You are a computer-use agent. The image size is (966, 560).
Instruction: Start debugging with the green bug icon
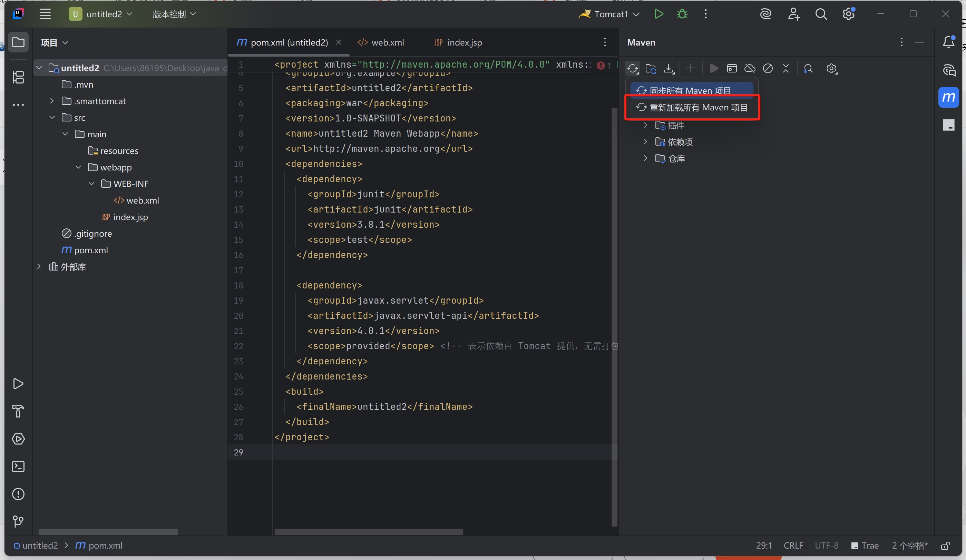[x=682, y=14]
